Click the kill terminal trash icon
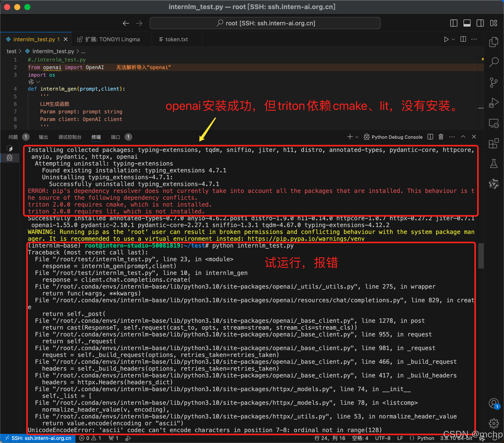 click(x=441, y=137)
